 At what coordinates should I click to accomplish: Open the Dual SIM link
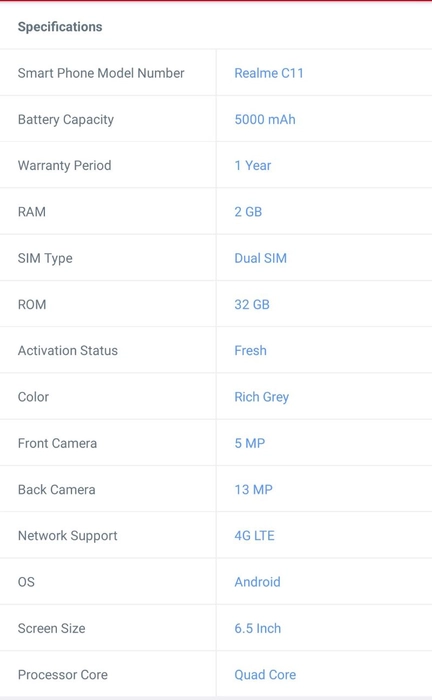click(261, 258)
